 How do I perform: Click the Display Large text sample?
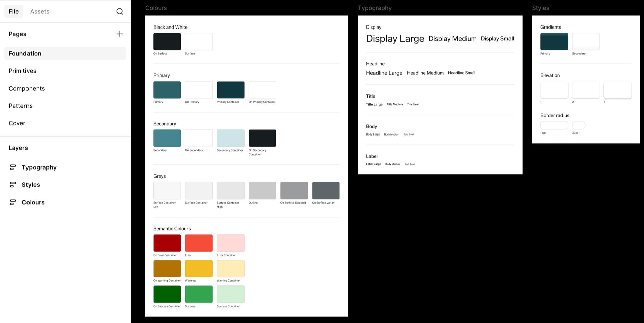pos(395,39)
